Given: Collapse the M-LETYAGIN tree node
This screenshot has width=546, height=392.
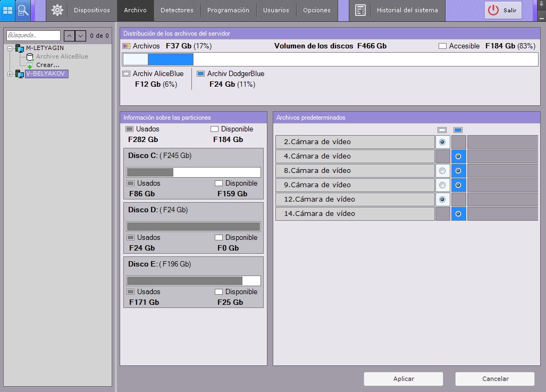Looking at the screenshot, I should pyautogui.click(x=10, y=48).
